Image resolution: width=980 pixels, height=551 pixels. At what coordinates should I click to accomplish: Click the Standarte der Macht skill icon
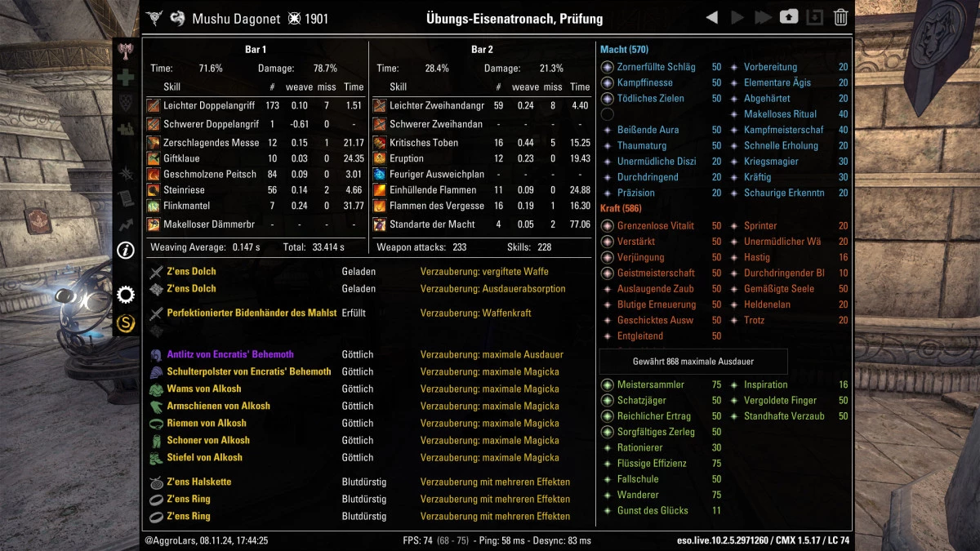[380, 224]
